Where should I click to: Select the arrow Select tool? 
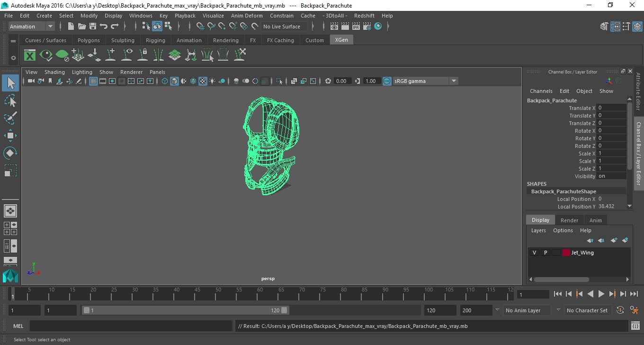[10, 83]
